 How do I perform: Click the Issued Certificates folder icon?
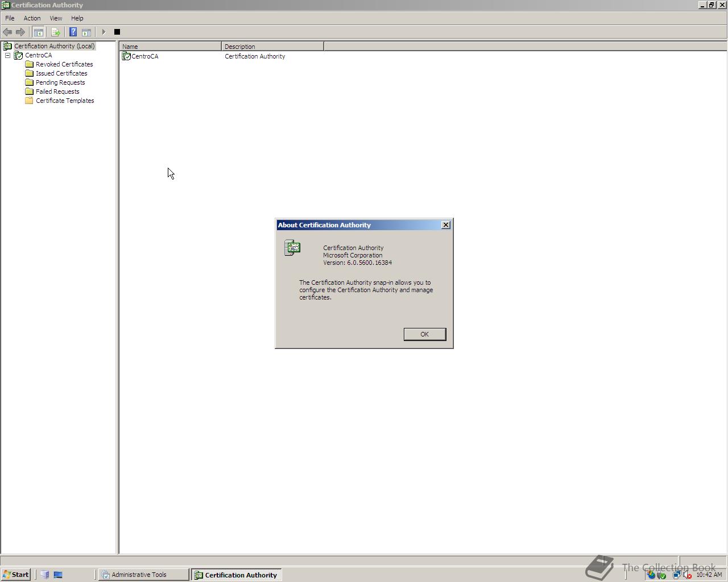[x=30, y=73]
